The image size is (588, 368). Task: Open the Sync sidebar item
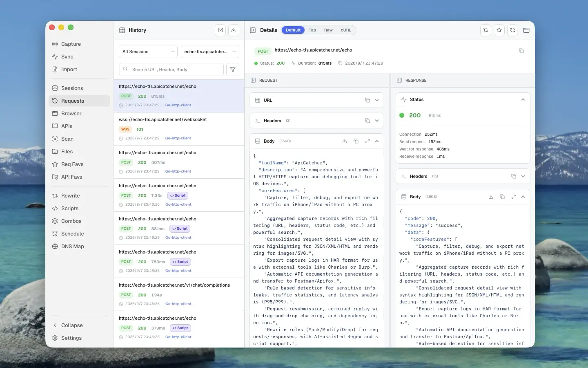coord(79,57)
